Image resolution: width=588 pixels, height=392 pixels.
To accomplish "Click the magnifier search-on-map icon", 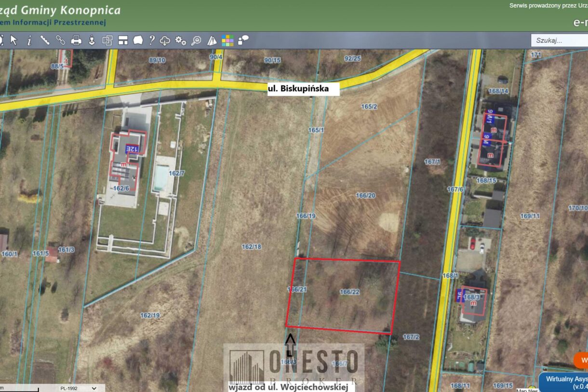I will [196, 40].
